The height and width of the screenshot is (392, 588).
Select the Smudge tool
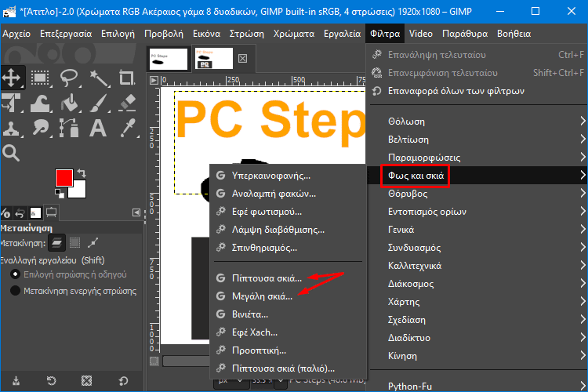point(40,128)
